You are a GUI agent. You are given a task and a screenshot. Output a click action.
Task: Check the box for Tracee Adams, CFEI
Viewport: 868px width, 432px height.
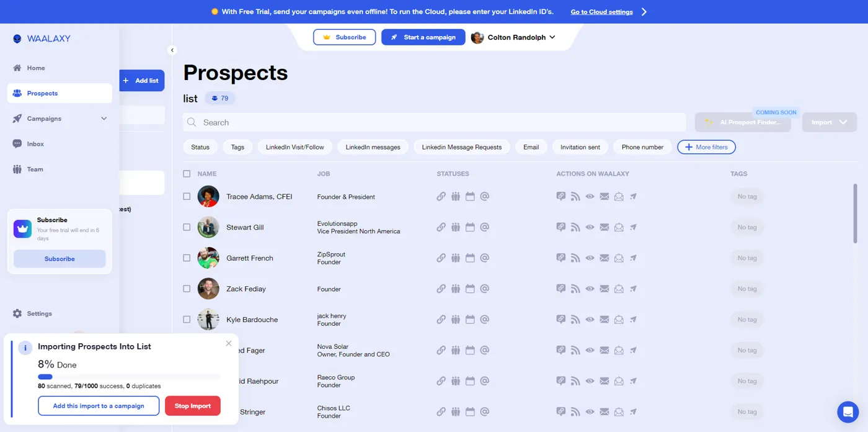tap(187, 196)
